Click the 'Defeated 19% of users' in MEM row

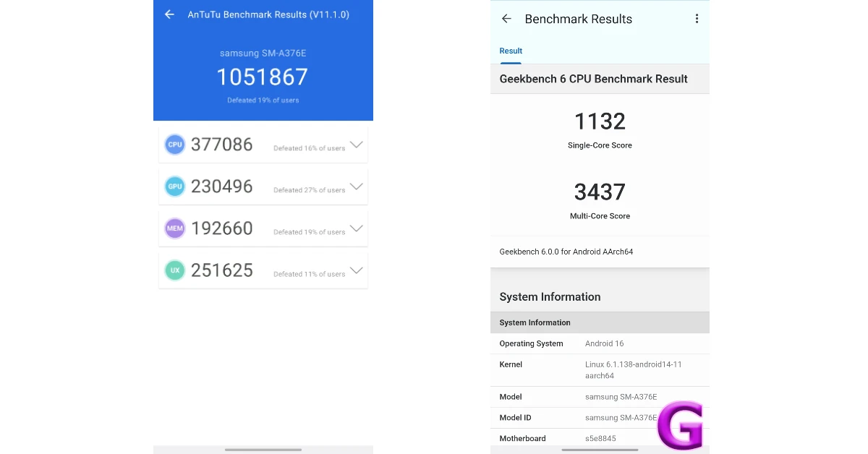click(x=309, y=232)
